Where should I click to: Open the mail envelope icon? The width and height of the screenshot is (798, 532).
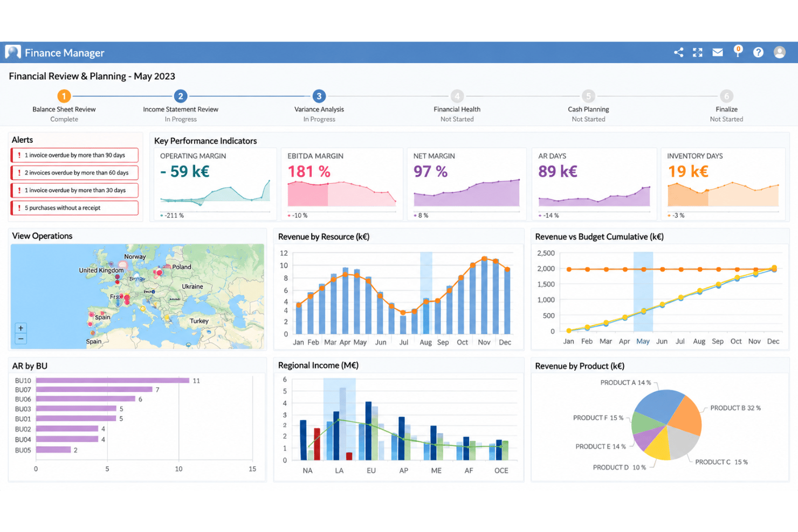pyautogui.click(x=718, y=52)
